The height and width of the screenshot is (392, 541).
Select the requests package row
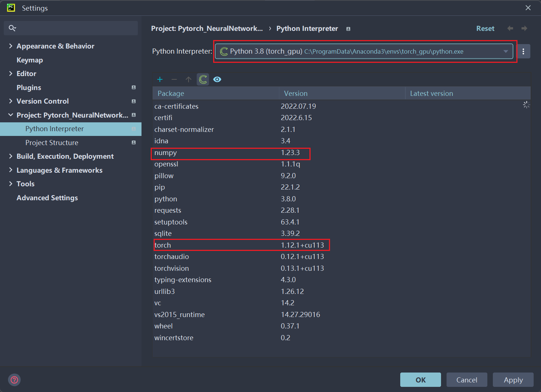pos(341,210)
